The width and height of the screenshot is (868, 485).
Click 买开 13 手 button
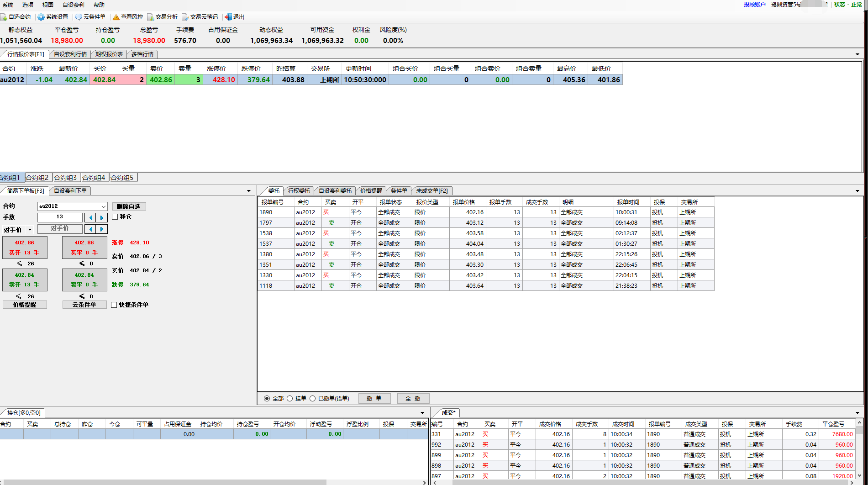coord(25,248)
